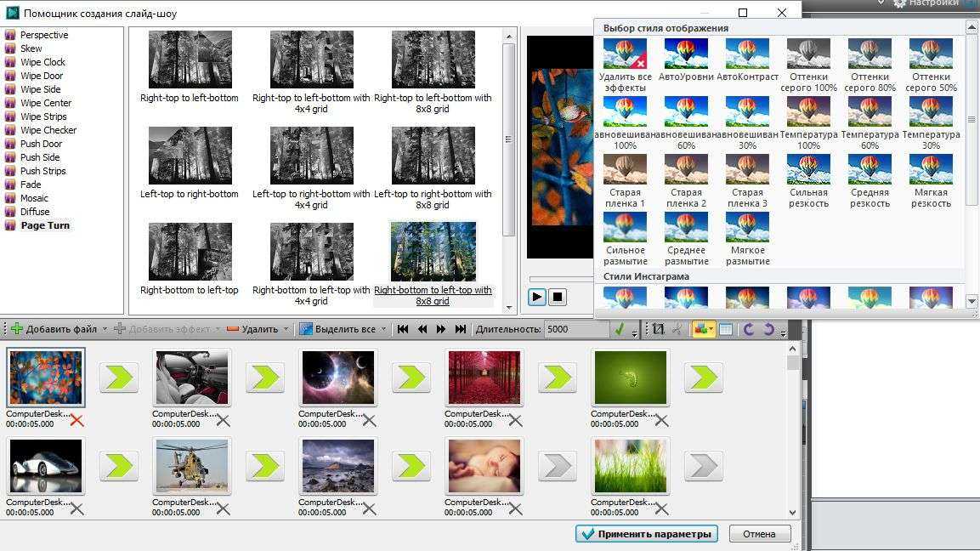
Task: Open the display style dropdown in toolbar
Action: click(703, 329)
